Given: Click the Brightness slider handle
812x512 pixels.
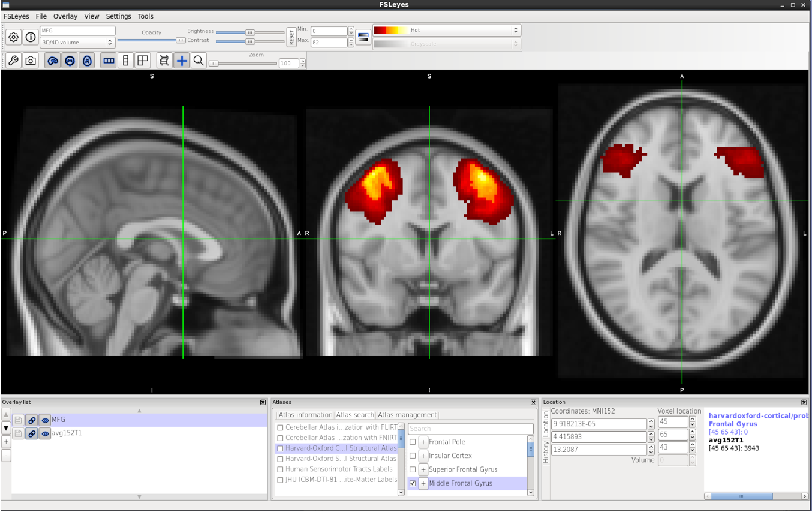Looking at the screenshot, I should point(250,32).
